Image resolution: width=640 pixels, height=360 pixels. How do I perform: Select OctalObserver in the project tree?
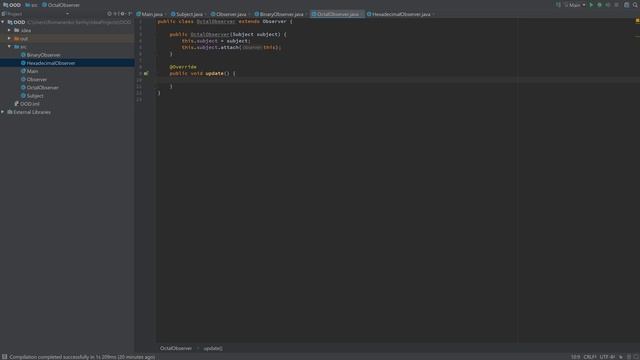[42, 87]
